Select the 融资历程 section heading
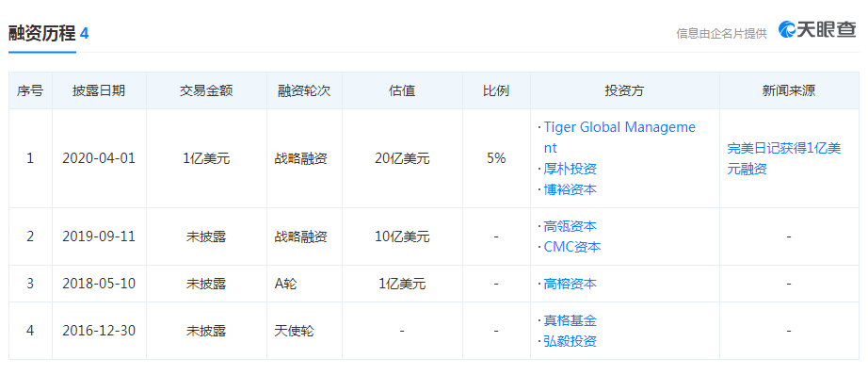868x375 pixels. click(x=42, y=33)
